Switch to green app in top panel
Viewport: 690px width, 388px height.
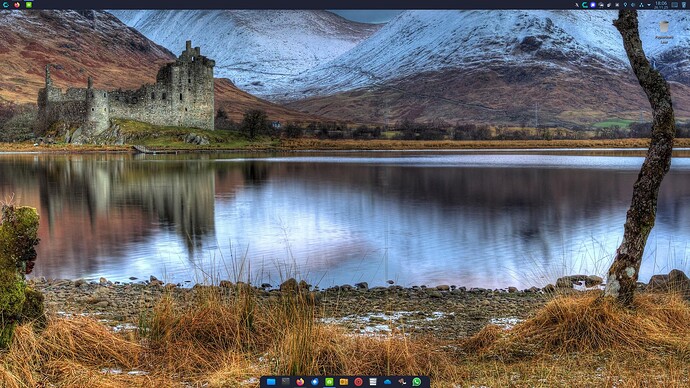click(x=29, y=4)
